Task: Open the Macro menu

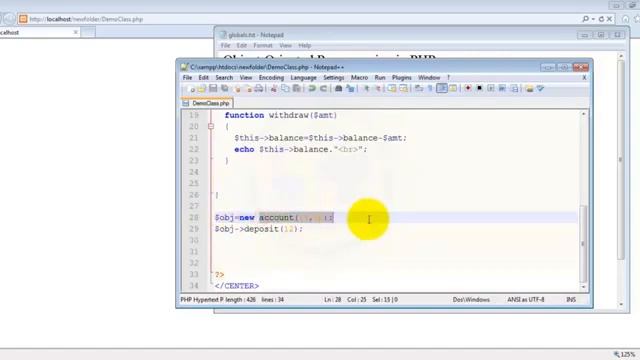Action: point(359,78)
